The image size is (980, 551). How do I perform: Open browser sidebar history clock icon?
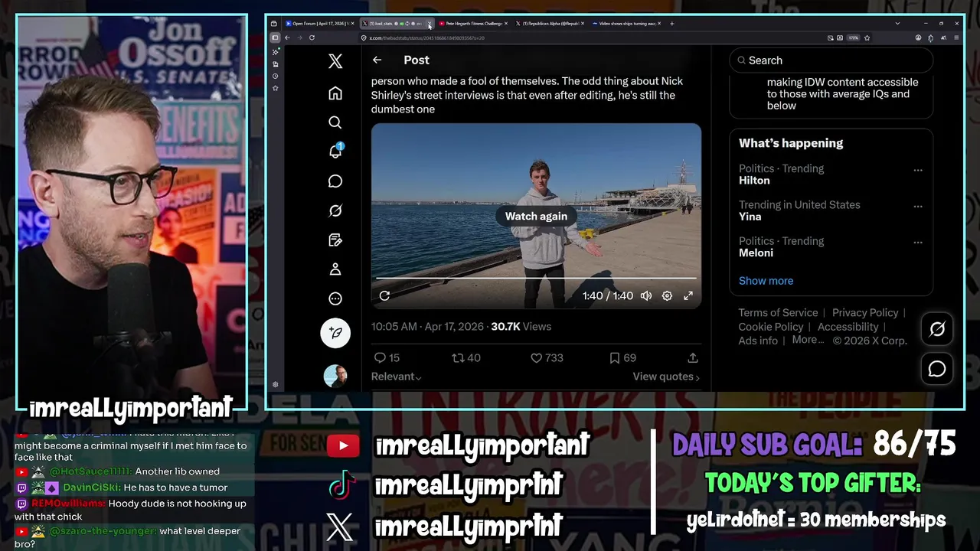pyautogui.click(x=276, y=77)
